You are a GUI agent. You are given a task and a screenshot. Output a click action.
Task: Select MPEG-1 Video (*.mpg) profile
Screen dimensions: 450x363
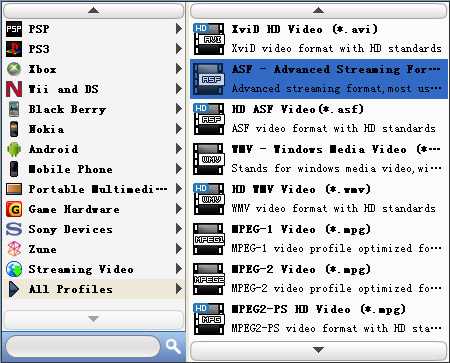319,239
